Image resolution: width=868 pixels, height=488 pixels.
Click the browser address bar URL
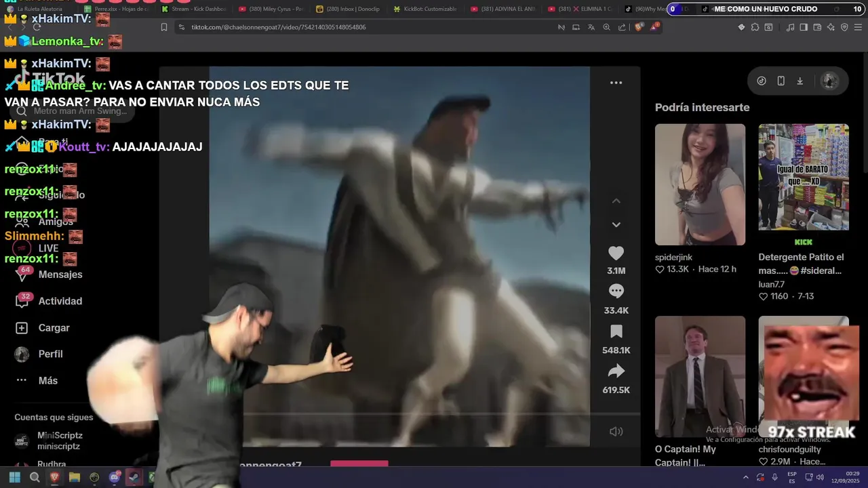point(279,27)
